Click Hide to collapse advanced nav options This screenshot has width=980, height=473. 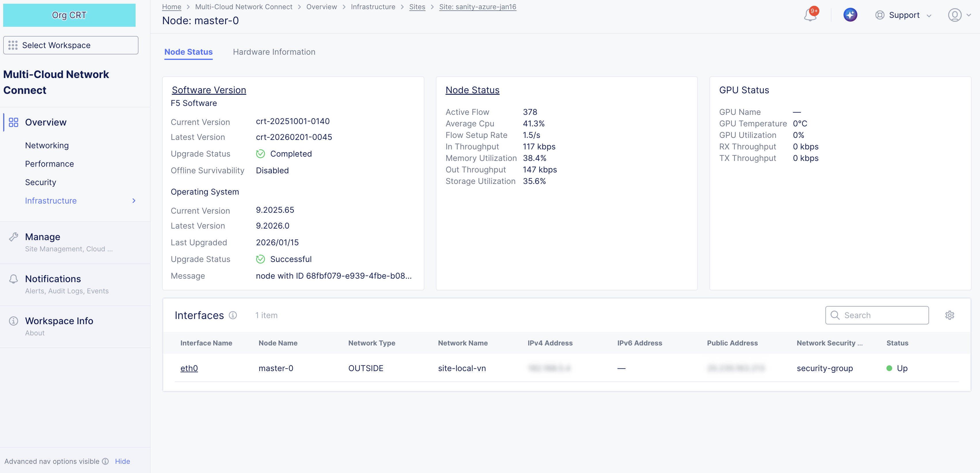(x=123, y=461)
